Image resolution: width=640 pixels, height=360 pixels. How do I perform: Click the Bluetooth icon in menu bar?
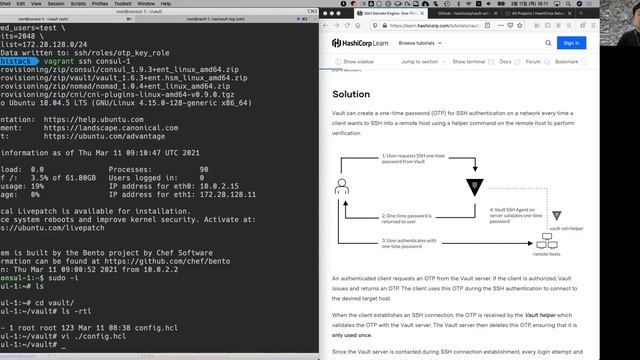coord(458,4)
